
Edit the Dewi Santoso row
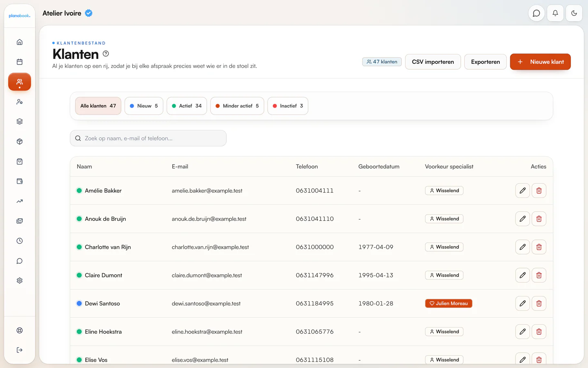(523, 303)
